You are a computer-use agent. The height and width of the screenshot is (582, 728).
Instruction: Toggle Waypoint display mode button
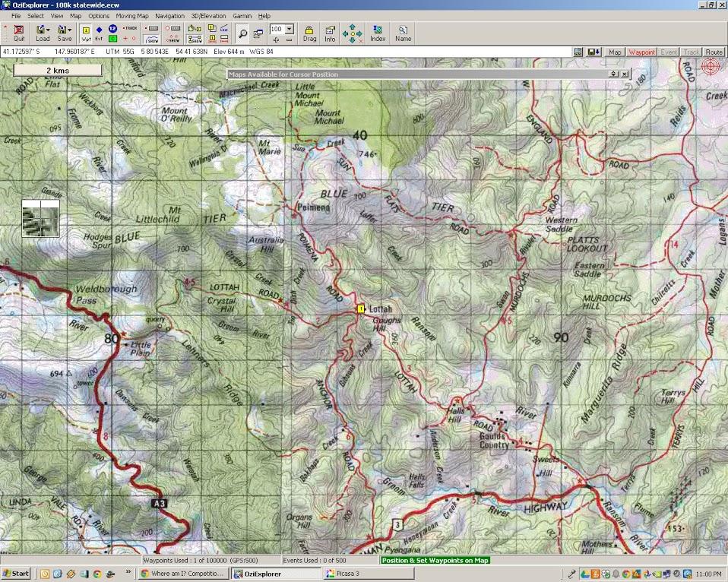tap(641, 52)
